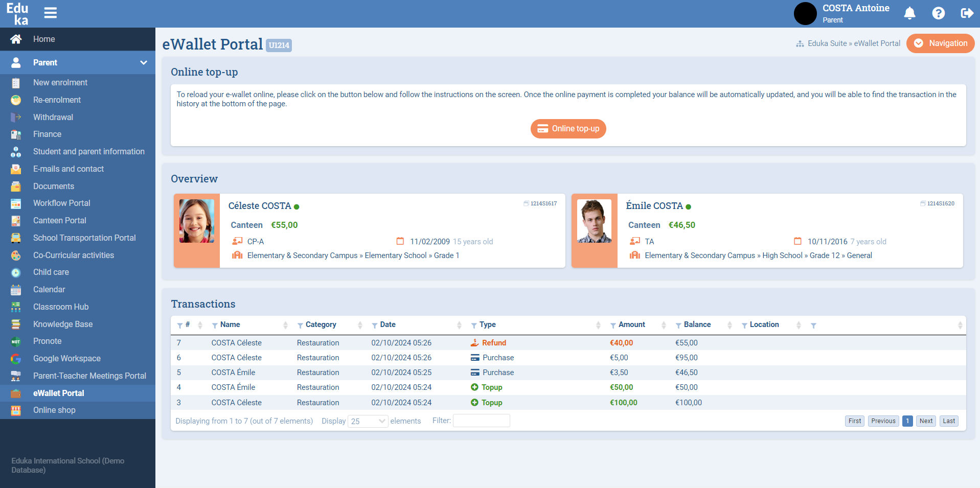Open Pronote via its sidebar icon
The image size is (980, 488).
[x=16, y=341]
